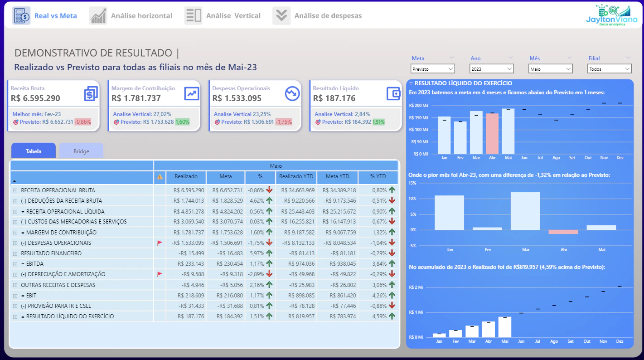Click the sort triangle in table header
Viewport: 644px width, 360px height.
[x=14, y=181]
